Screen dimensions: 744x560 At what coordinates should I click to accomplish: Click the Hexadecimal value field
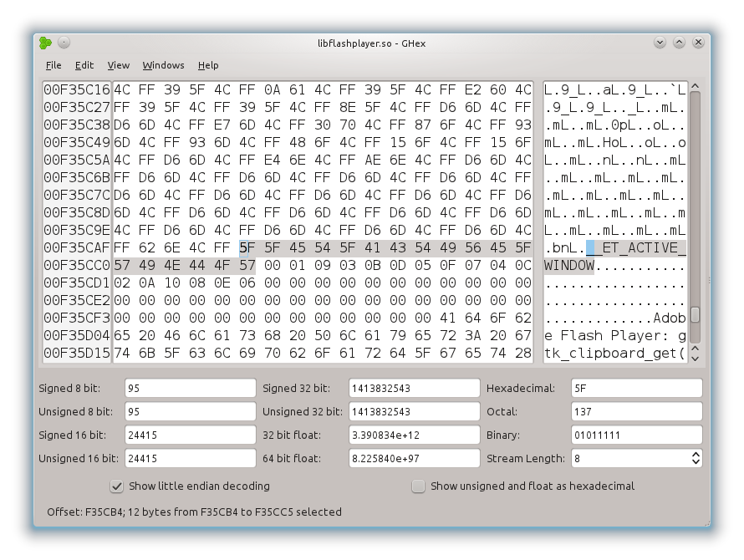point(637,388)
